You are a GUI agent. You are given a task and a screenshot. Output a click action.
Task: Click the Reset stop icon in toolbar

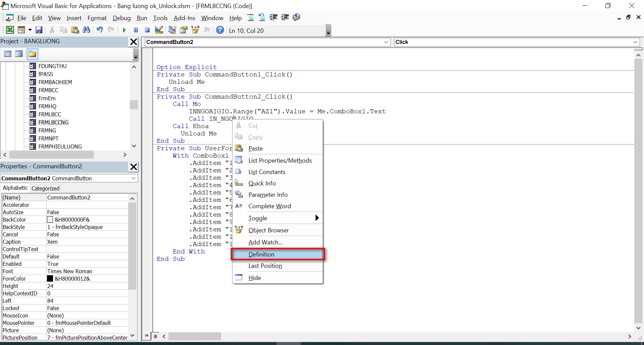click(147, 30)
